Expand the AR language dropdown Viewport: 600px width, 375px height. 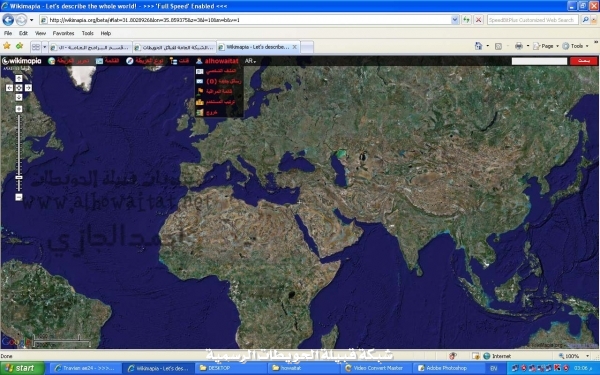250,61
